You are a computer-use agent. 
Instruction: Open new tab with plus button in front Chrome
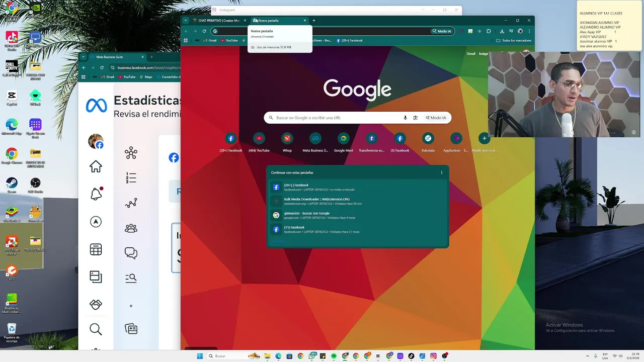[314, 21]
